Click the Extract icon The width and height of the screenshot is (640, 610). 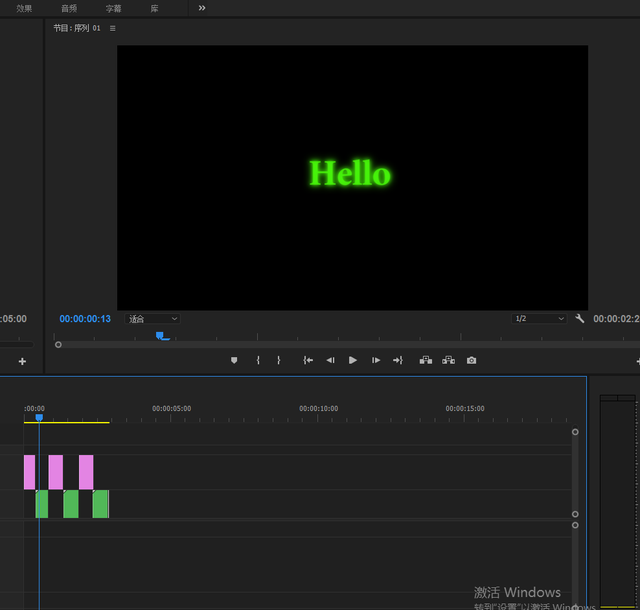(x=448, y=360)
